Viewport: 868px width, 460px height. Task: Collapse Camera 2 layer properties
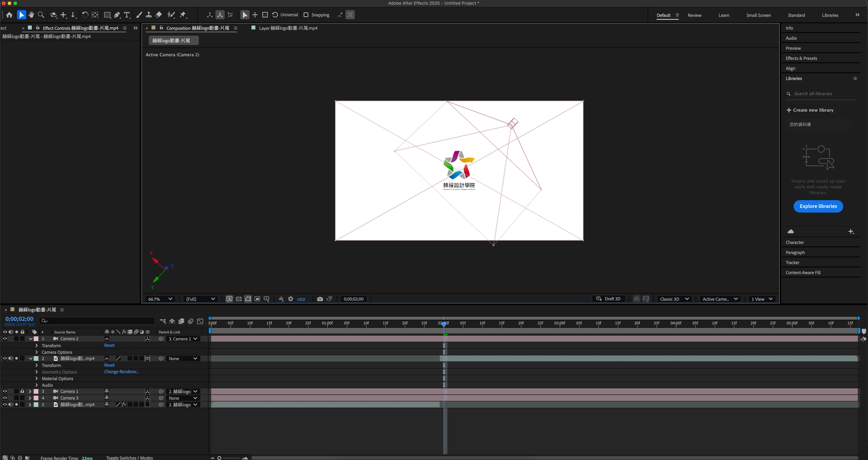coord(31,339)
